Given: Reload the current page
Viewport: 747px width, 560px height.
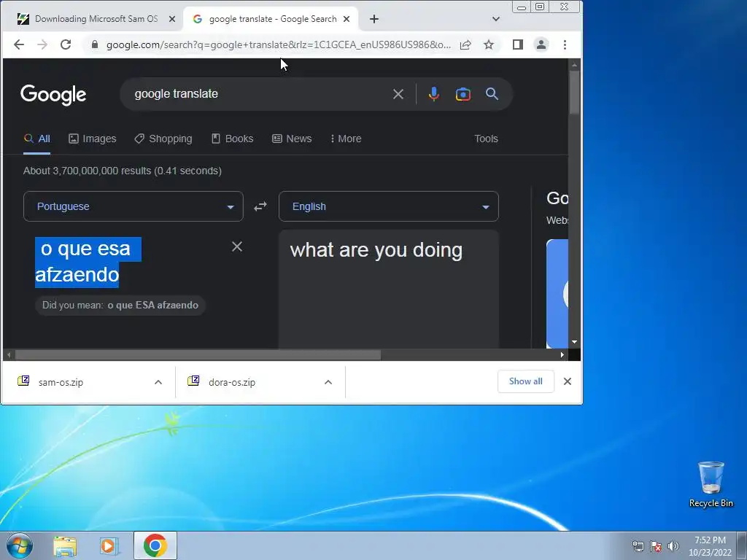Looking at the screenshot, I should pyautogui.click(x=66, y=44).
